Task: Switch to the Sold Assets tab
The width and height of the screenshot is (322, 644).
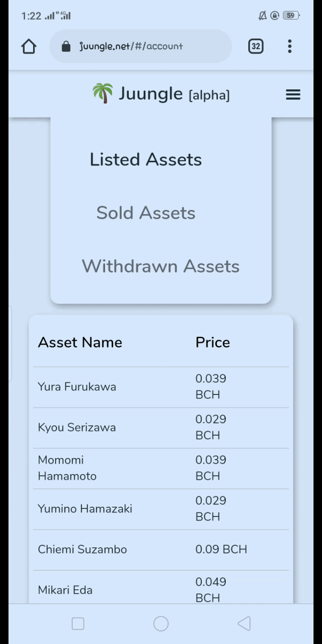Action: pos(146,213)
